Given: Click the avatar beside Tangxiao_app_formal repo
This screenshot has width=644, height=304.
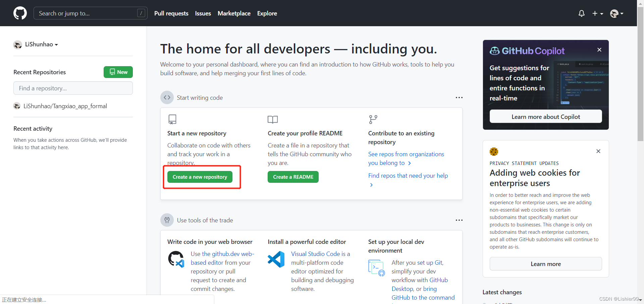Looking at the screenshot, I should coord(17,106).
